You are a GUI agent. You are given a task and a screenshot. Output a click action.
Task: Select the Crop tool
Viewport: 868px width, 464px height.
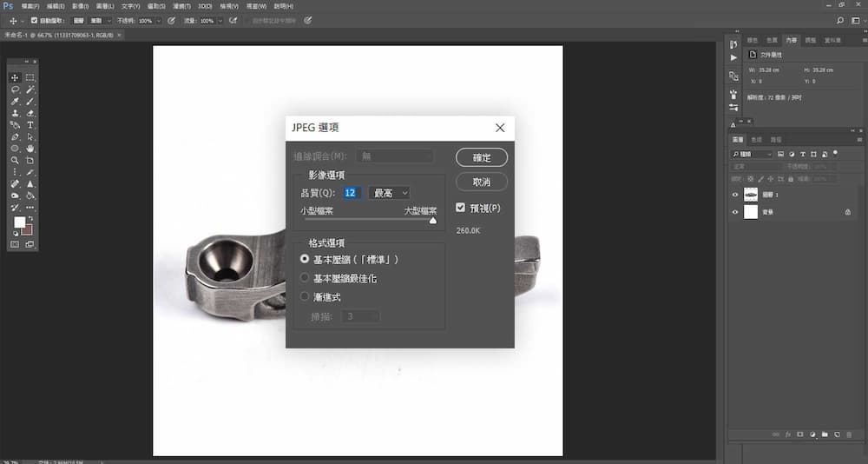pyautogui.click(x=30, y=160)
